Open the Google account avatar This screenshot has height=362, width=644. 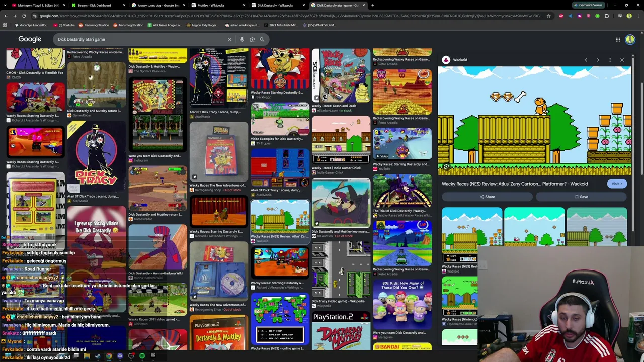[x=630, y=39]
